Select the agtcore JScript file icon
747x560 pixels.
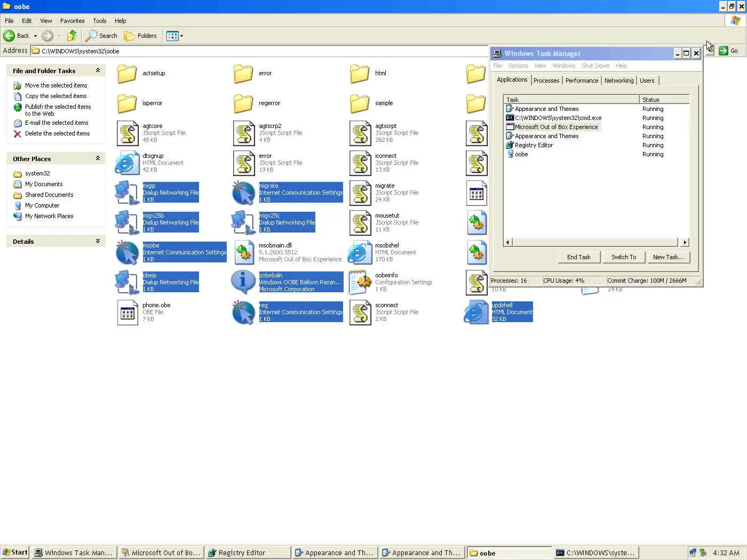coord(128,133)
